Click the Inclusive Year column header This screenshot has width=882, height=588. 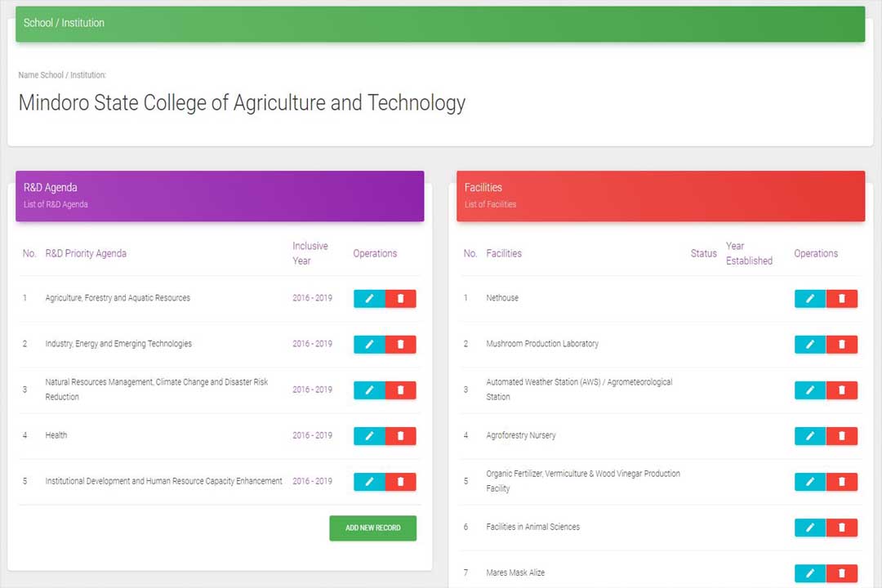point(310,253)
